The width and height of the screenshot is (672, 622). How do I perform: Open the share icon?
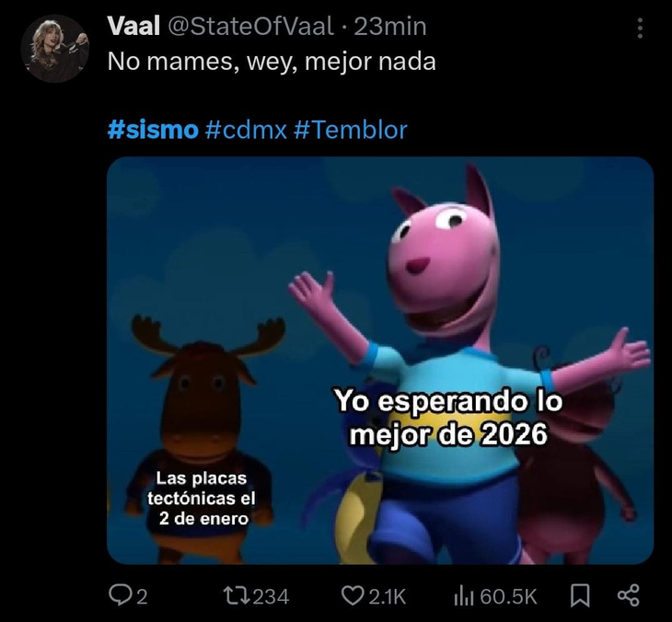pos(628,596)
